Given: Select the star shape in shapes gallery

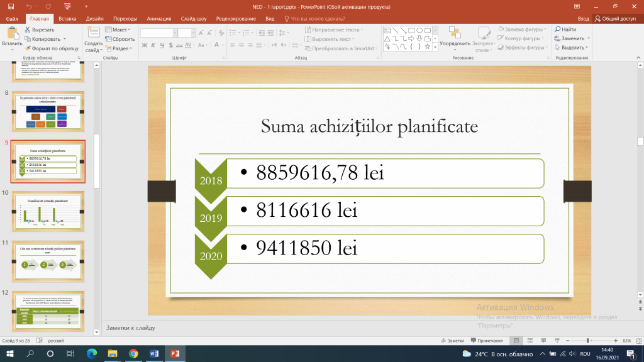Looking at the screenshot, I should 428,47.
